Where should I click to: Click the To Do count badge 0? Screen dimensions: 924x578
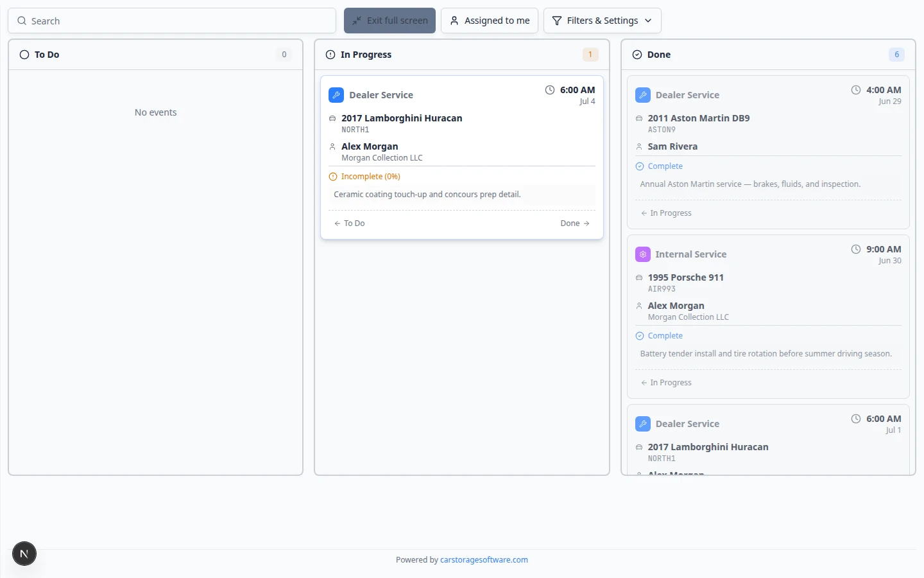(x=284, y=55)
